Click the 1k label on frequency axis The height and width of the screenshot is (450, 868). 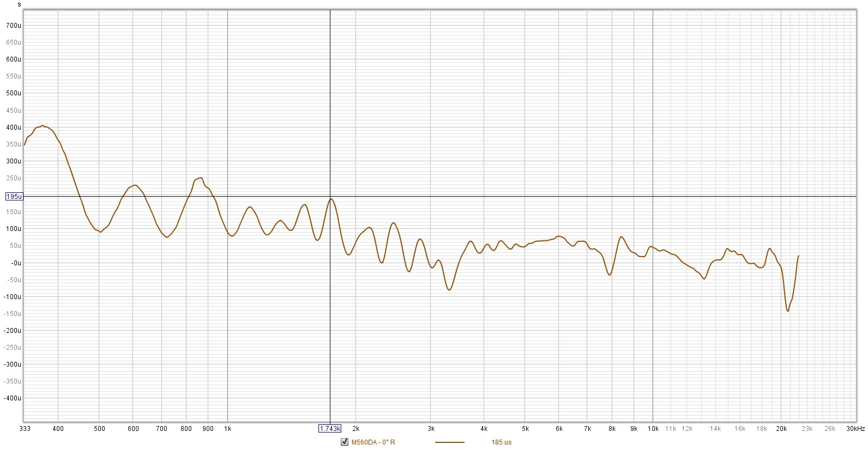point(227,429)
